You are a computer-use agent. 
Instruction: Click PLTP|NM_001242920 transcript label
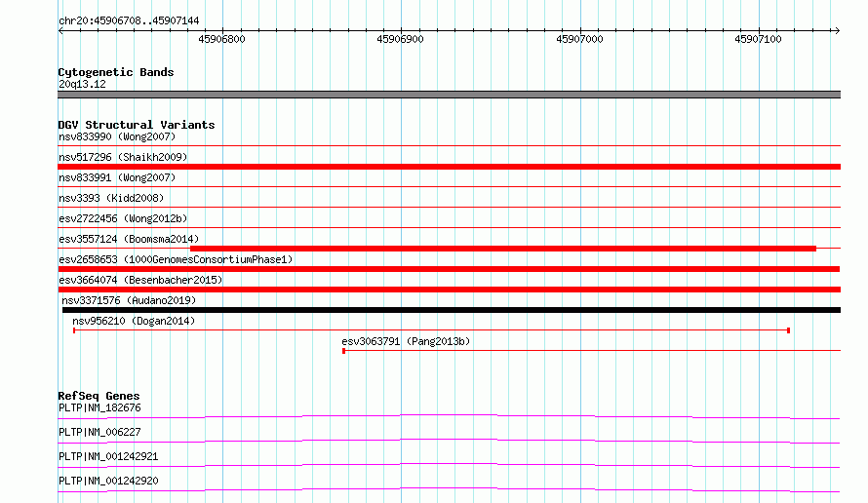tap(108, 481)
